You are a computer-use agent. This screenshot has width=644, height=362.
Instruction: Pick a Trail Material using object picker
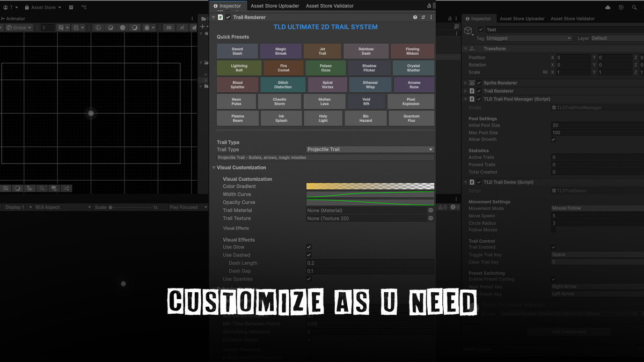click(x=430, y=211)
